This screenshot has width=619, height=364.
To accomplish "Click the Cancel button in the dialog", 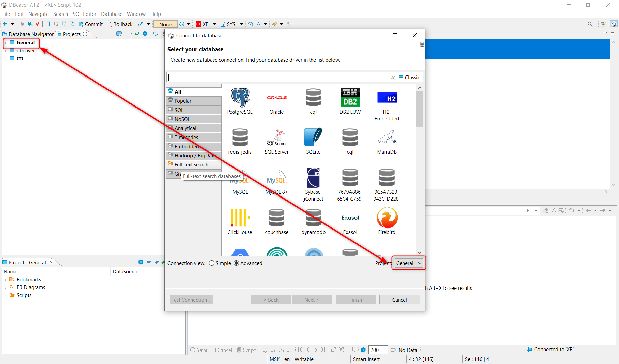I will 399,300.
